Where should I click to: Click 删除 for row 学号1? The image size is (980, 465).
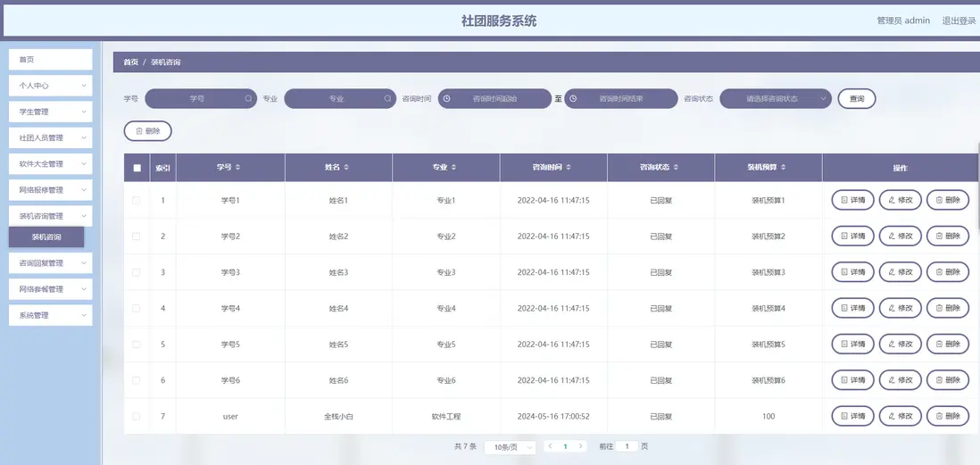click(x=948, y=200)
